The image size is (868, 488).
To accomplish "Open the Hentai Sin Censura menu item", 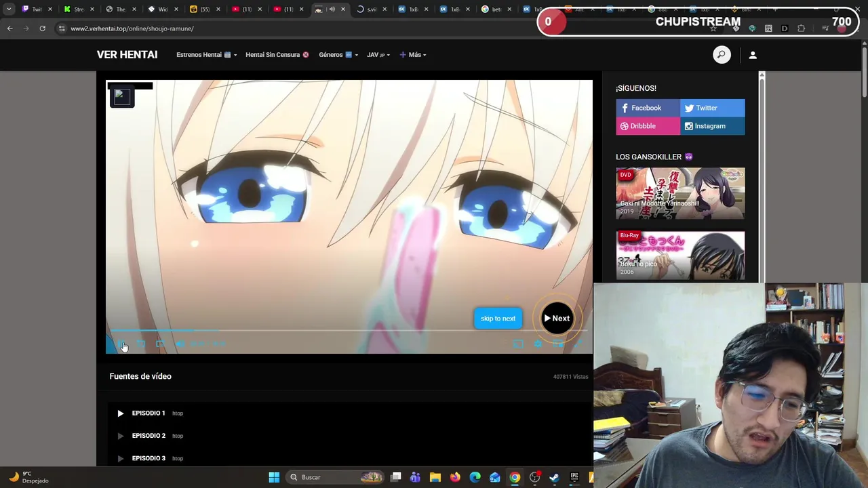I will coord(277,55).
